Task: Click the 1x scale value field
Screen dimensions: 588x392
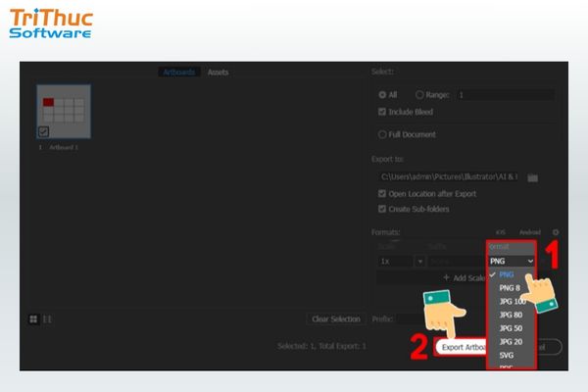Action: pyautogui.click(x=396, y=262)
